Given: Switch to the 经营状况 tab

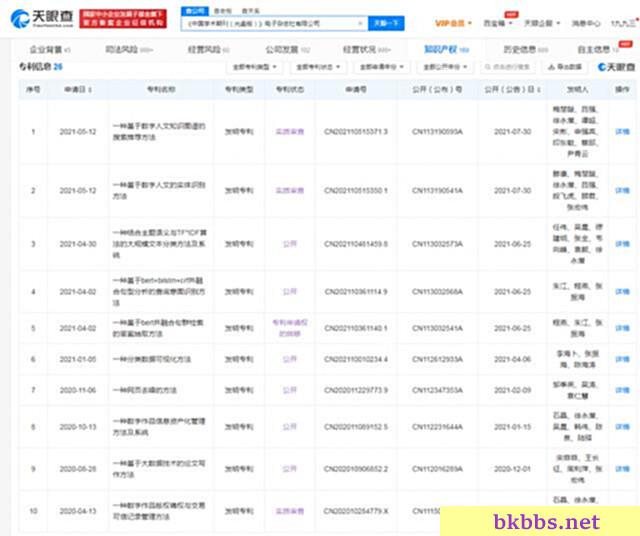Looking at the screenshot, I should point(367,50).
